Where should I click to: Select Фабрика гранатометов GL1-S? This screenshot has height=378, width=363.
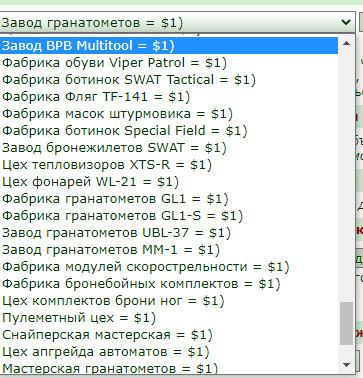[169, 216]
